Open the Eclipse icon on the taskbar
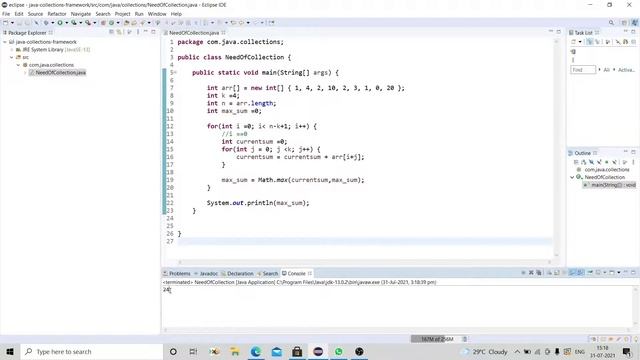Viewport: 640px width, 360px height. pos(318,351)
